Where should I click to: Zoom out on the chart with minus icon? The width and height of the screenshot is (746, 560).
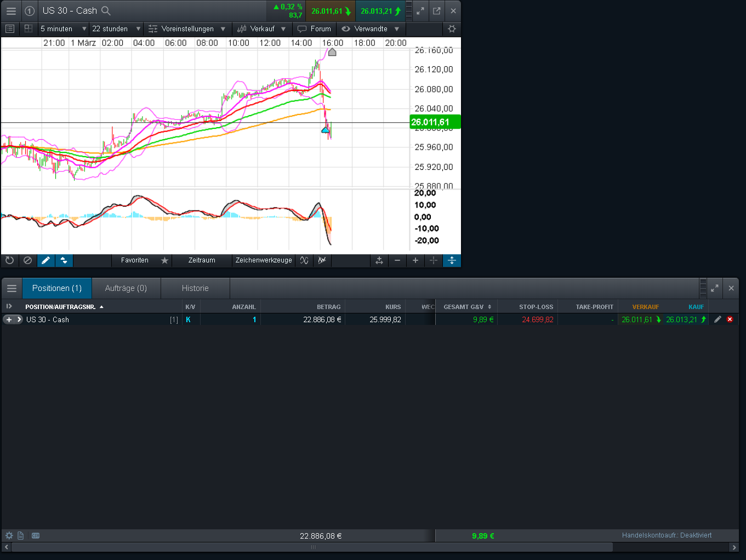397,260
